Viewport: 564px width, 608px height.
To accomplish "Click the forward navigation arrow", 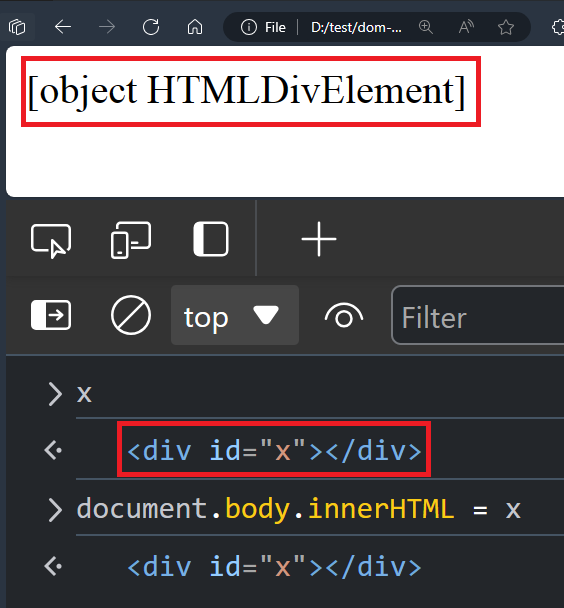I will (x=107, y=27).
